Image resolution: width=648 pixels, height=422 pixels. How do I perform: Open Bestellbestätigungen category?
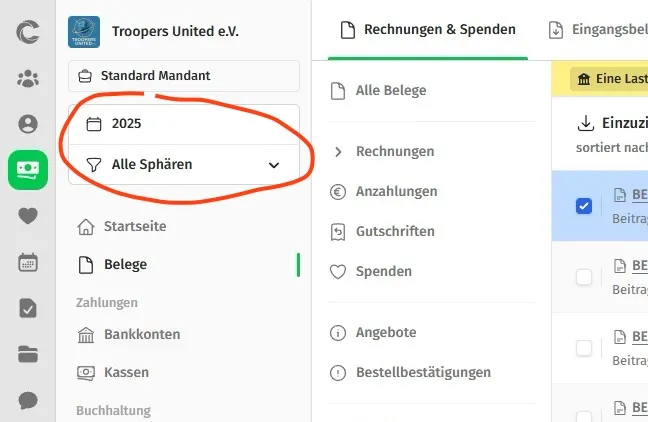pyautogui.click(x=423, y=372)
